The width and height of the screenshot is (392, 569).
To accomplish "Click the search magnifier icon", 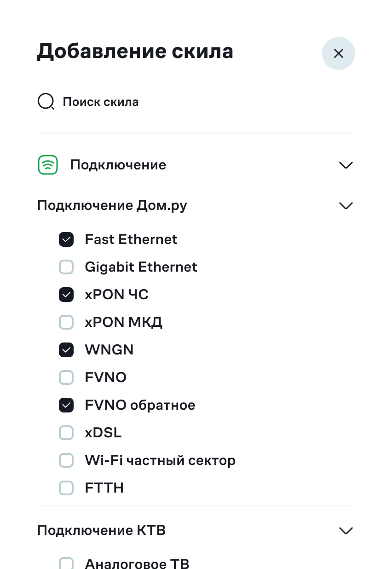I will 46,101.
